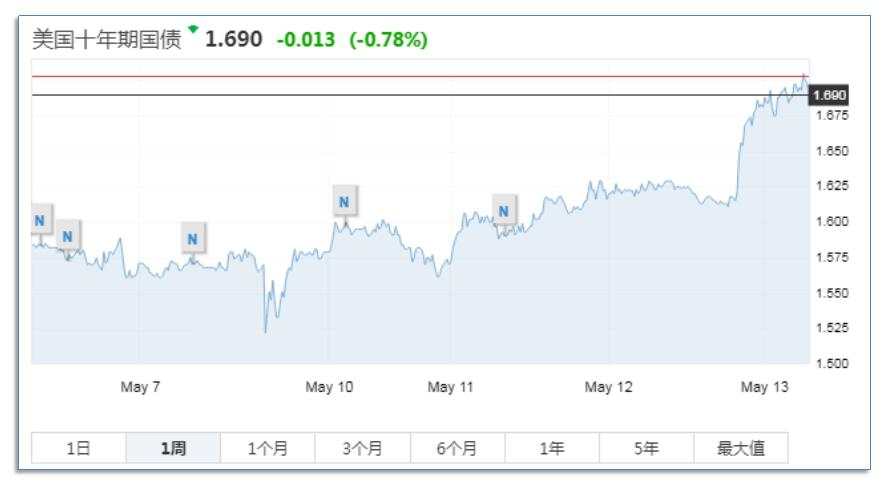Show the 1年 chart range
Screen dimensions: 889x486
click(x=552, y=448)
